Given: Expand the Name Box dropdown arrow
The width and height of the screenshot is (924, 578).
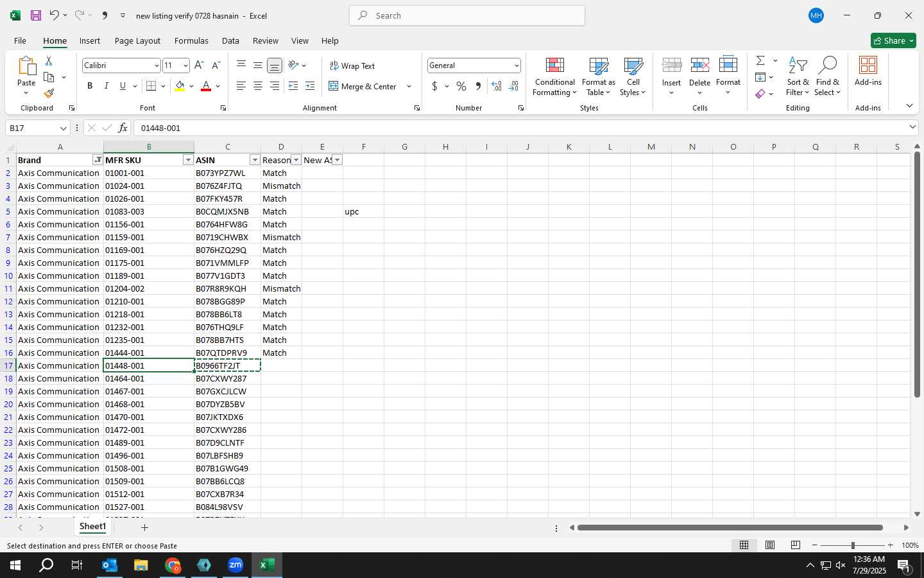Looking at the screenshot, I should pyautogui.click(x=63, y=128).
